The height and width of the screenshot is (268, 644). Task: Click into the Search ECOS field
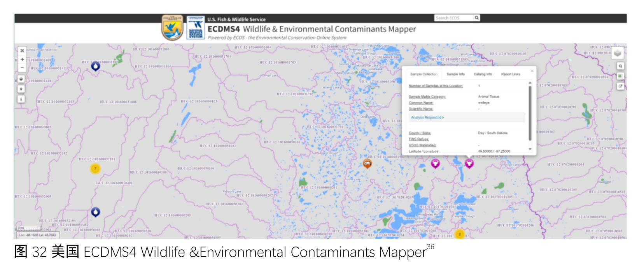(x=454, y=18)
